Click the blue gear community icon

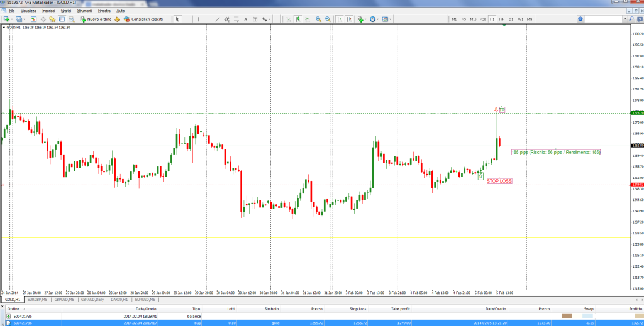pyautogui.click(x=580, y=19)
